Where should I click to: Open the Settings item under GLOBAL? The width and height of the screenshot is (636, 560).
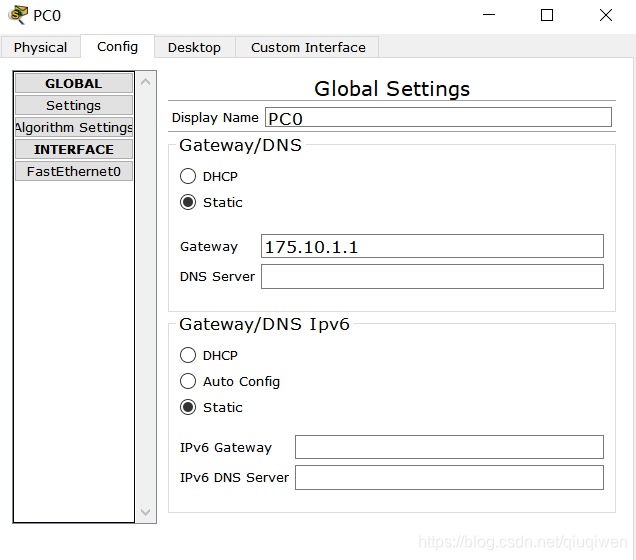click(74, 105)
